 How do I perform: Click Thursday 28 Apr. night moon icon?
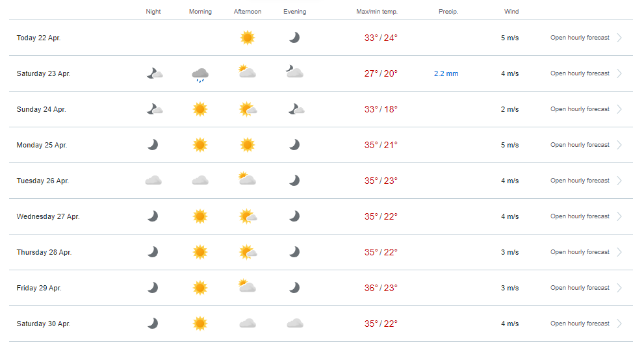153,252
